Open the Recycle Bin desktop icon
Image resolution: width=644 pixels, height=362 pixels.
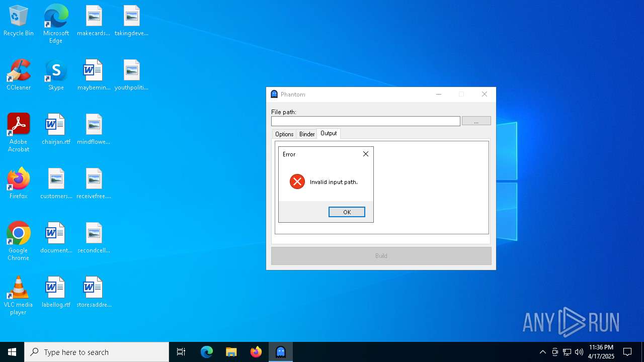[x=19, y=21]
